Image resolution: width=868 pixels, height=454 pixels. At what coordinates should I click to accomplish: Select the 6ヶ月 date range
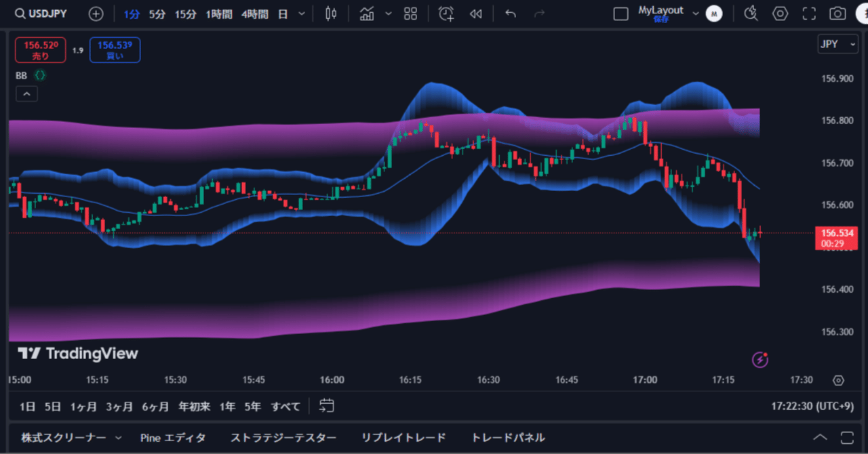[x=155, y=407]
